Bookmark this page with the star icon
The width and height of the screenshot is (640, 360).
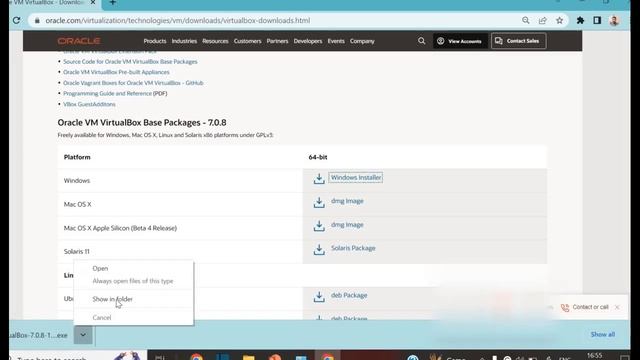(x=560, y=20)
